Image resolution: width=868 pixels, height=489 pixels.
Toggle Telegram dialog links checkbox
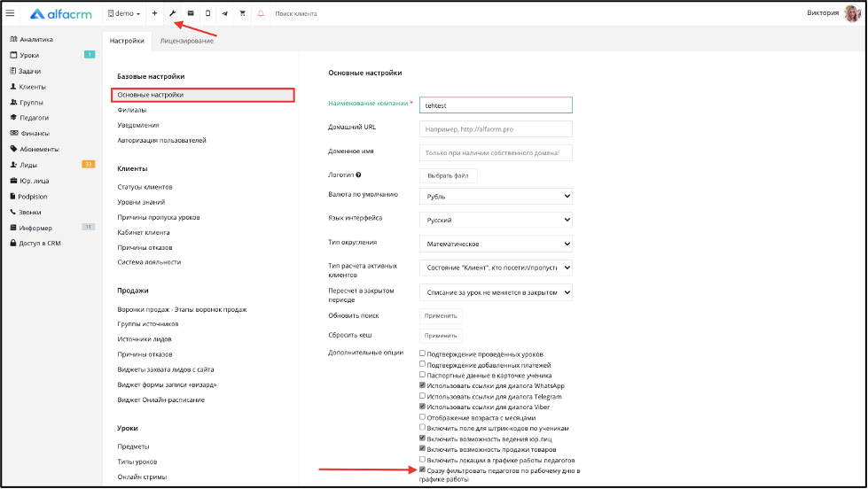[x=422, y=395]
